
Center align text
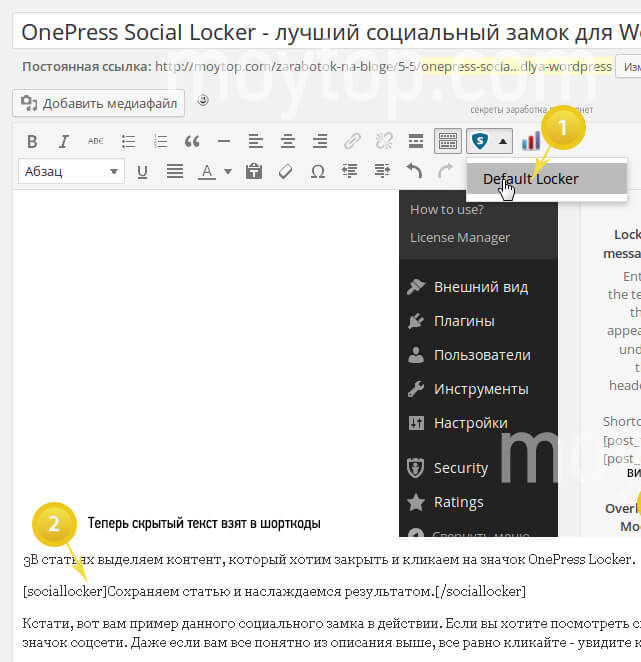tap(288, 141)
